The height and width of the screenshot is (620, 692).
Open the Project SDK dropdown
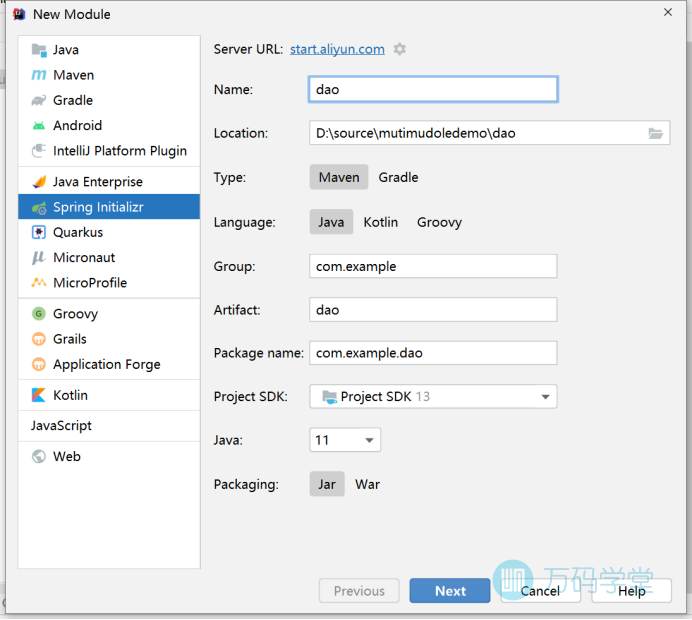pos(433,397)
